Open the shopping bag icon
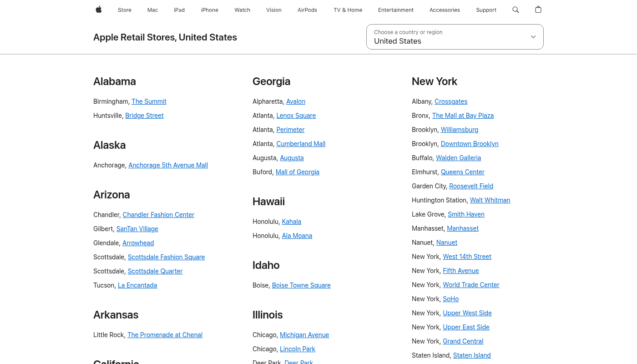This screenshot has width=637, height=364. tap(538, 10)
